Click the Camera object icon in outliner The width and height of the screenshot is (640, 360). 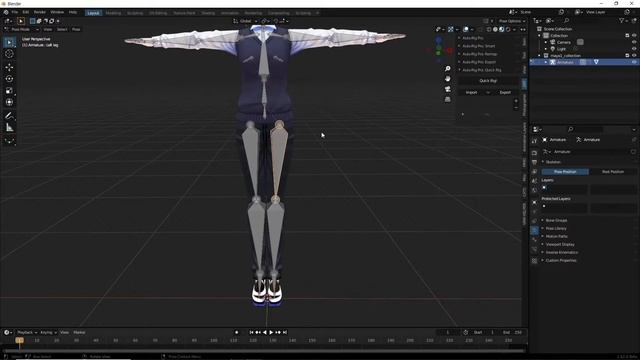click(553, 42)
